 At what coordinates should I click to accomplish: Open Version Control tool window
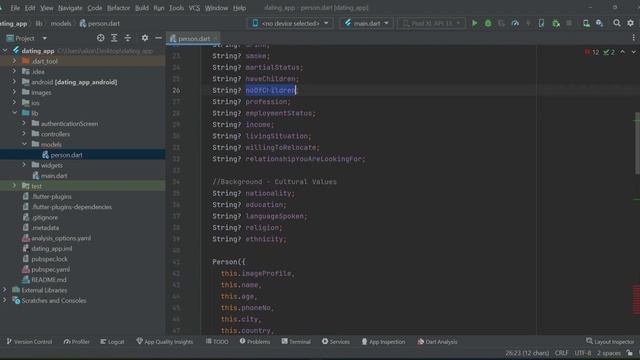click(29, 342)
